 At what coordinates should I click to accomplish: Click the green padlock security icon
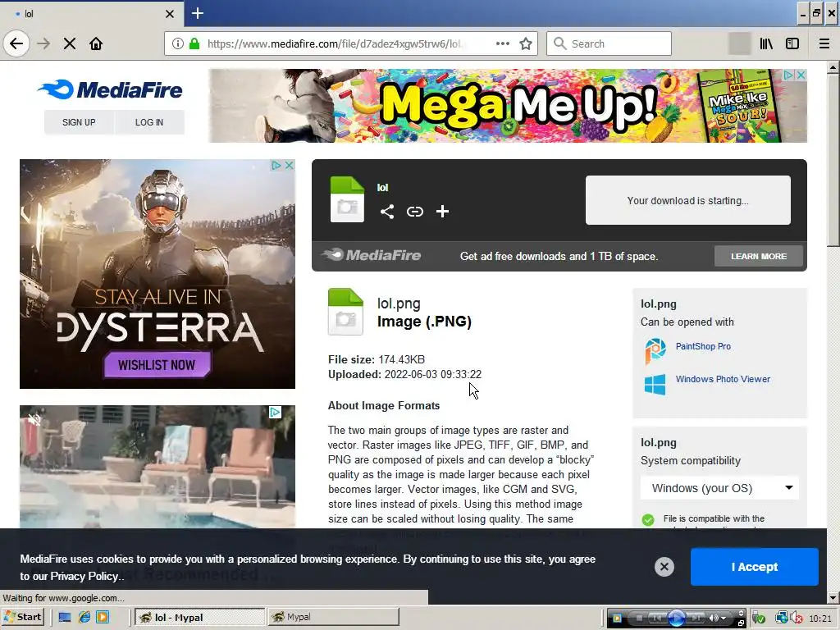194,43
